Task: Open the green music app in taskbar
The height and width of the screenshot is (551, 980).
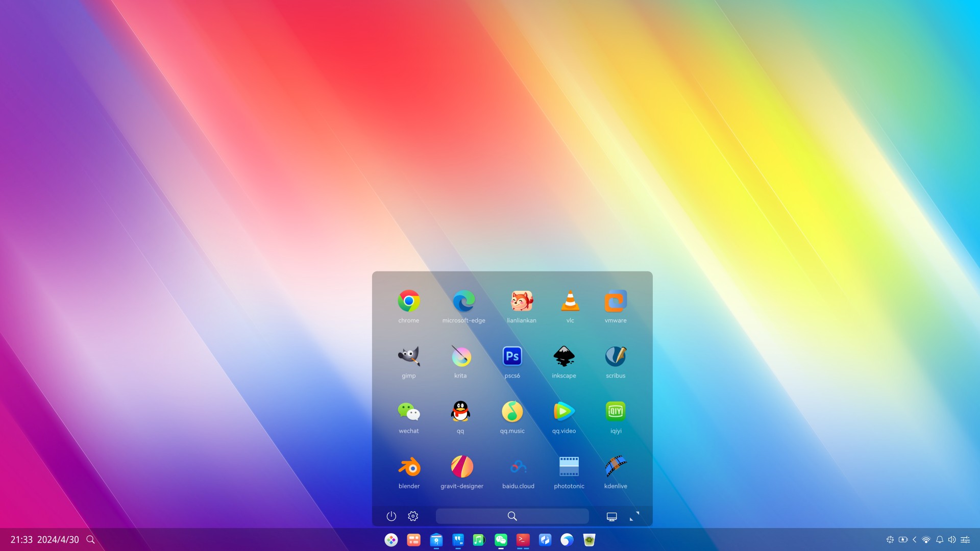Action: click(x=478, y=540)
